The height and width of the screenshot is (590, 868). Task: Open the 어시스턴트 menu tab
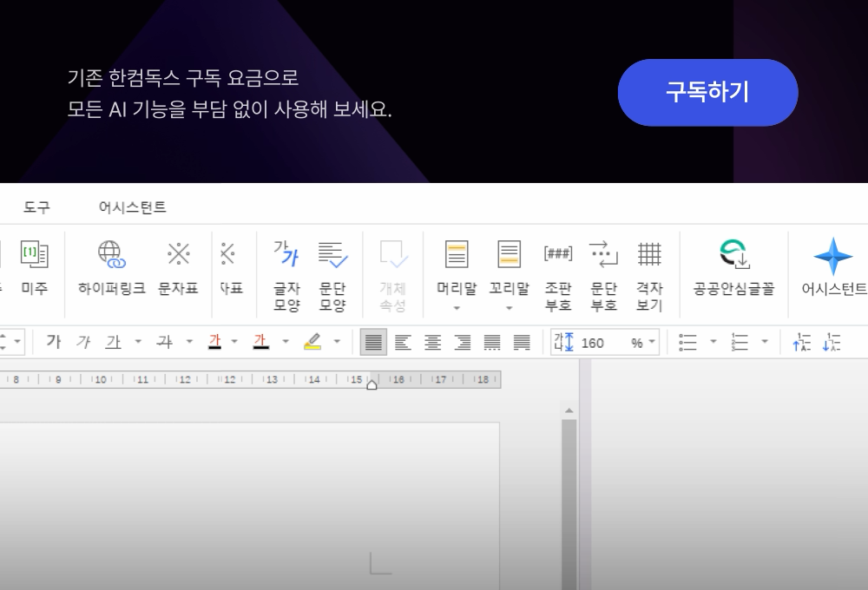click(x=132, y=207)
